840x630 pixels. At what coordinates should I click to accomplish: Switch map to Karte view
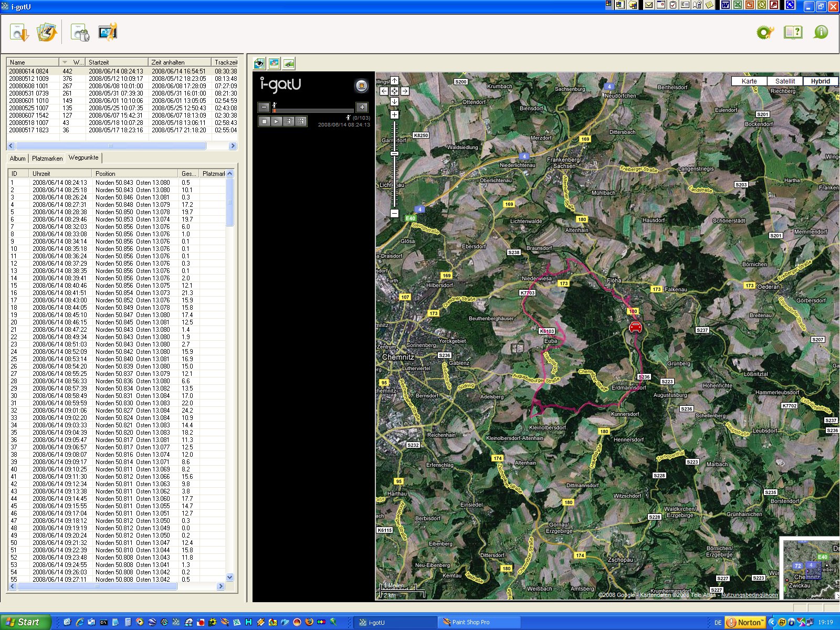tap(749, 81)
